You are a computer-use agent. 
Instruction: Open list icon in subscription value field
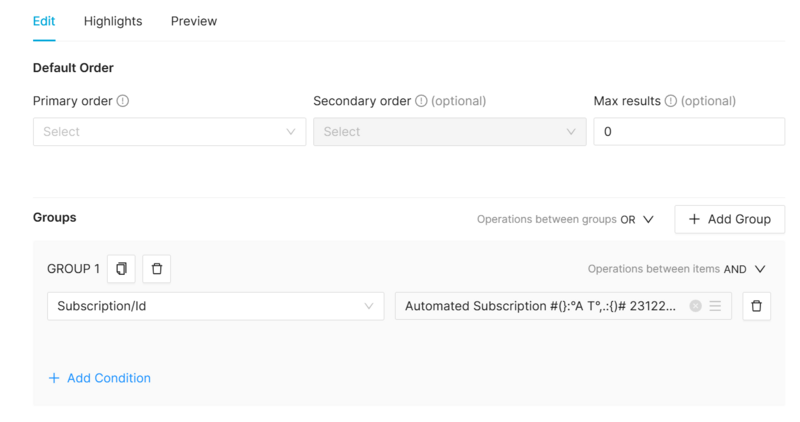tap(715, 306)
